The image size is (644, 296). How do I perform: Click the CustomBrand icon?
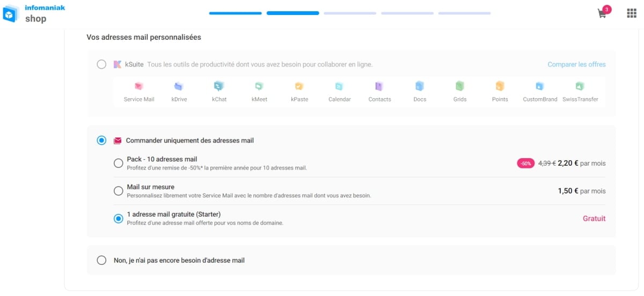pos(540,86)
